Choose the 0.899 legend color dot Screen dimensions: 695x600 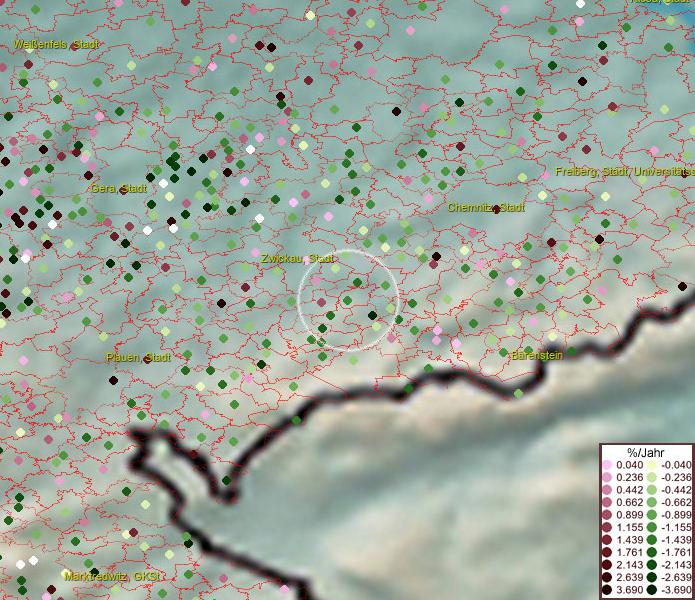click(607, 515)
